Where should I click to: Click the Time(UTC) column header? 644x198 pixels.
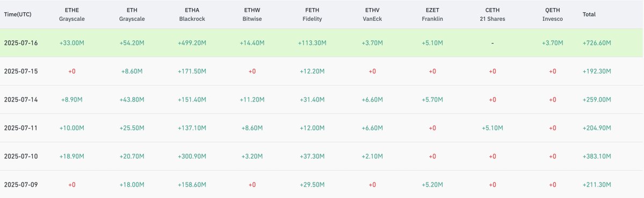18,14
